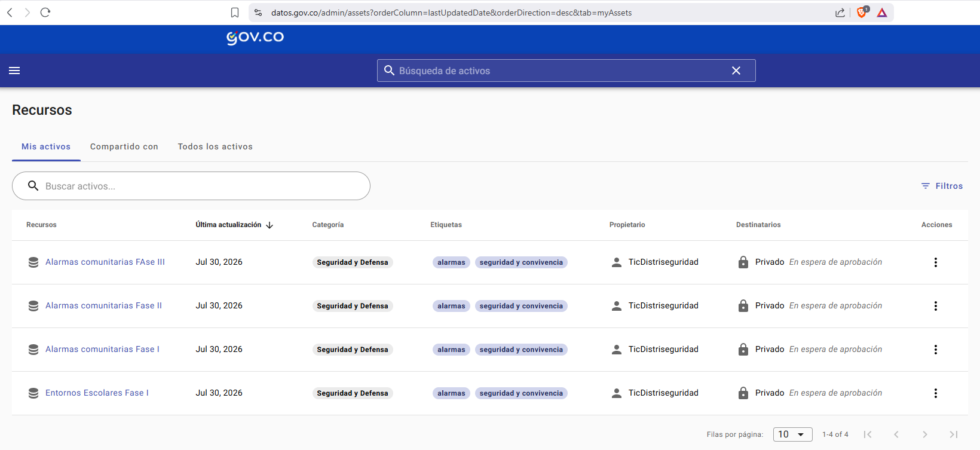This screenshot has width=980, height=450.
Task: Click in Buscar activos search field
Action: coord(191,186)
